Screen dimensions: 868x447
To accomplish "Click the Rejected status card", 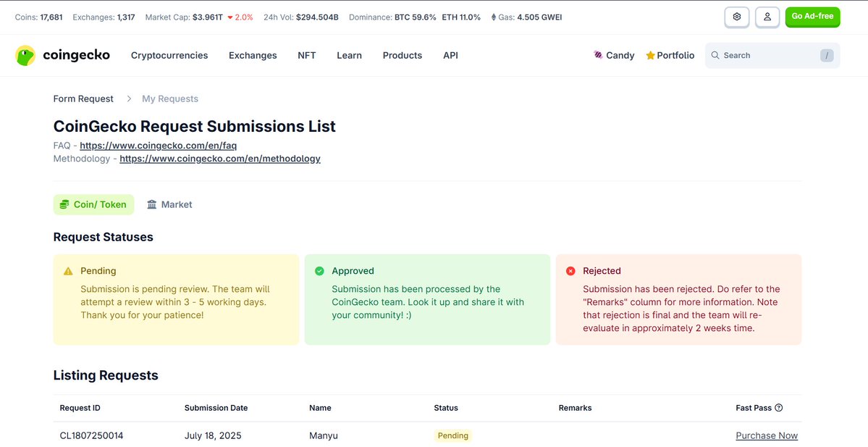I will point(678,300).
